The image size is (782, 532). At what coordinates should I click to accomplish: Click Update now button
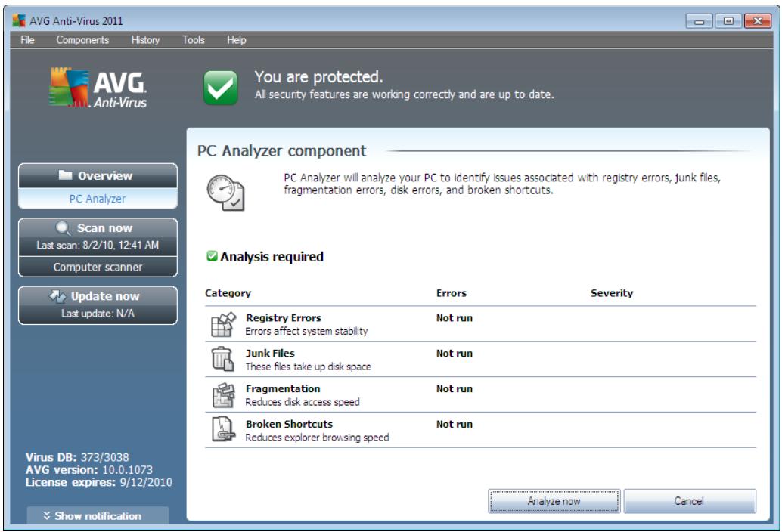pos(98,305)
